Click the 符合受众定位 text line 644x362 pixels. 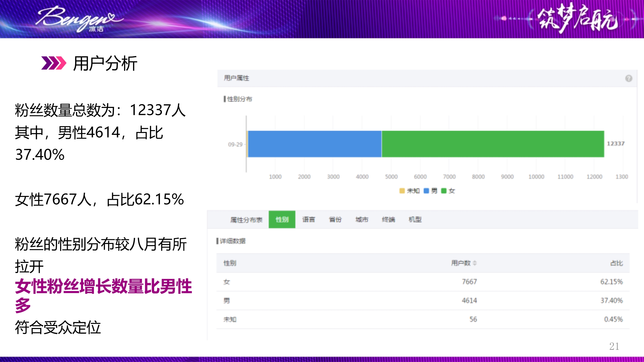[x=58, y=327]
